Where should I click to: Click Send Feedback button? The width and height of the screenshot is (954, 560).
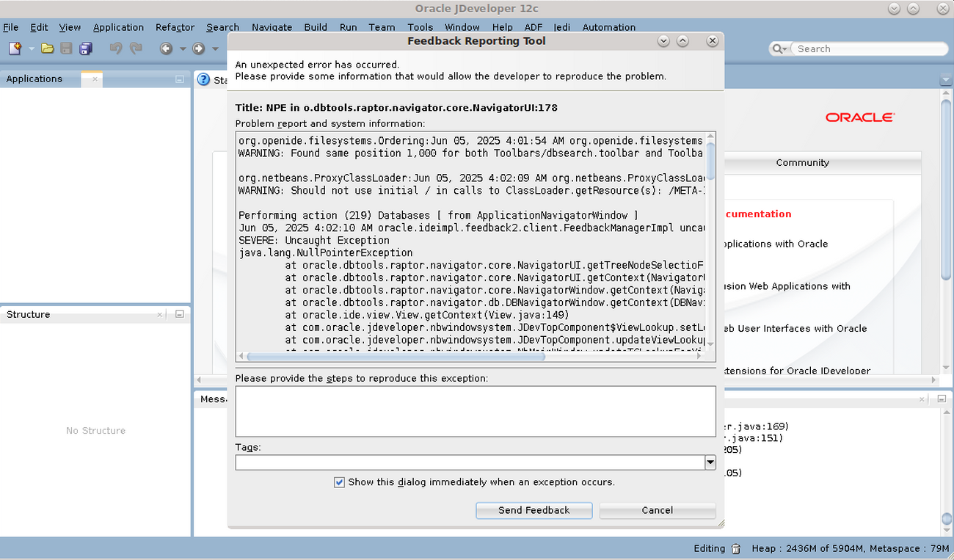[x=534, y=510]
